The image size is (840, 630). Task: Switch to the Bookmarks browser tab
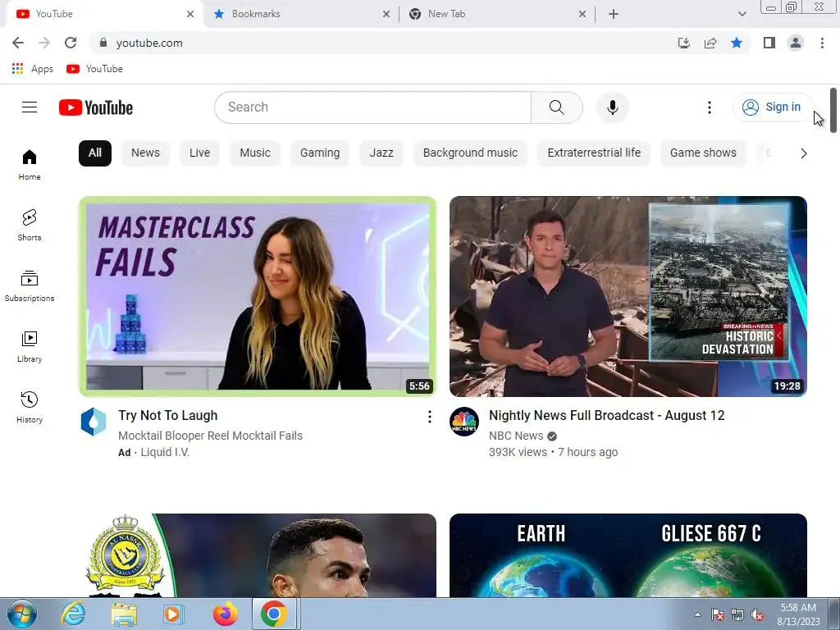[294, 14]
